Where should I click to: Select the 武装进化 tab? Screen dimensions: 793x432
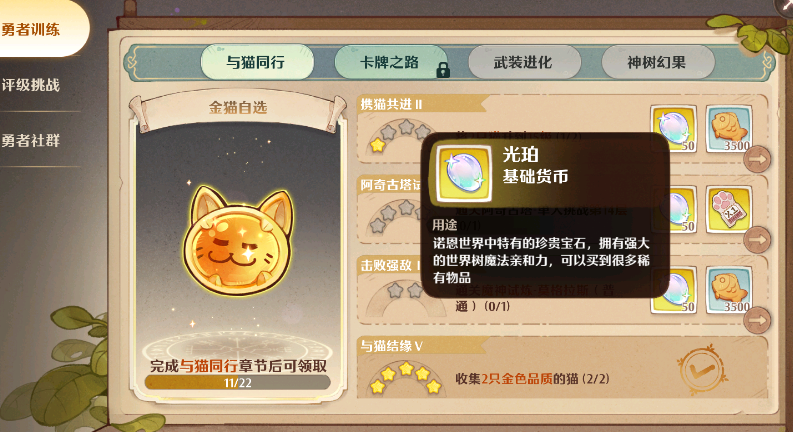[x=524, y=62]
